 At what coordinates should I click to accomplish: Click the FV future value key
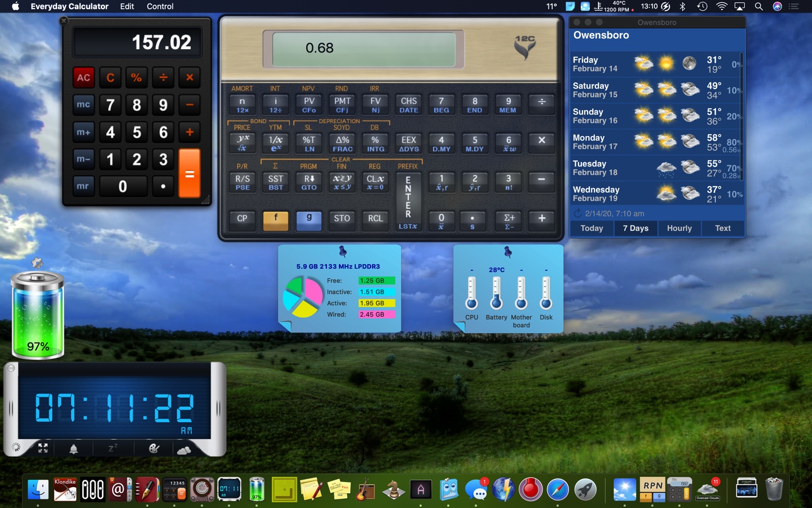coord(376,104)
